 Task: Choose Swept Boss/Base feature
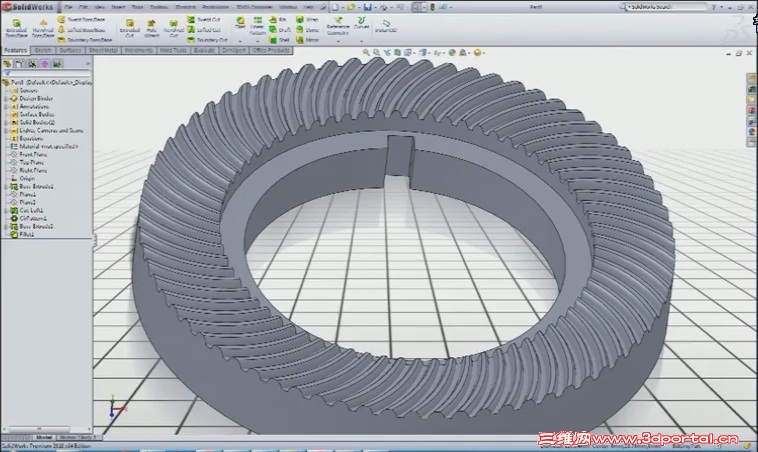(x=81, y=19)
